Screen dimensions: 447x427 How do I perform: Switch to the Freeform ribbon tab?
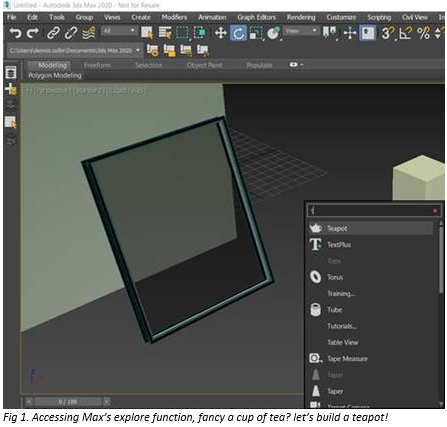tap(97, 65)
